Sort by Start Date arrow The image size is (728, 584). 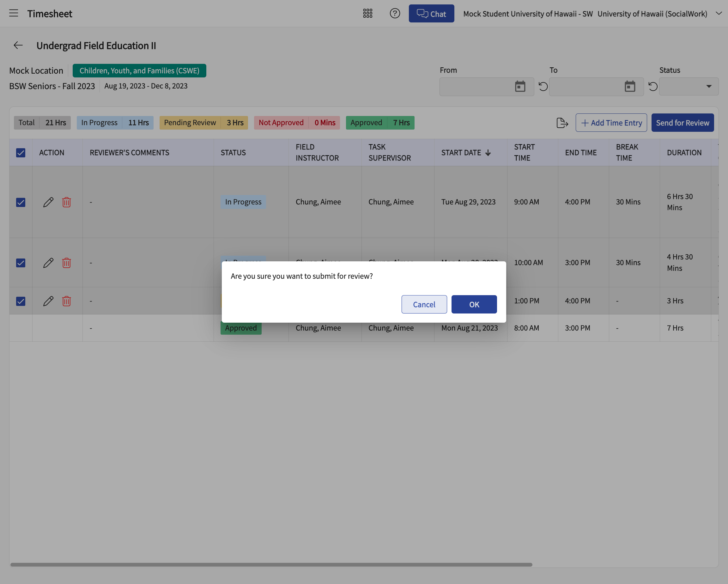pos(488,153)
